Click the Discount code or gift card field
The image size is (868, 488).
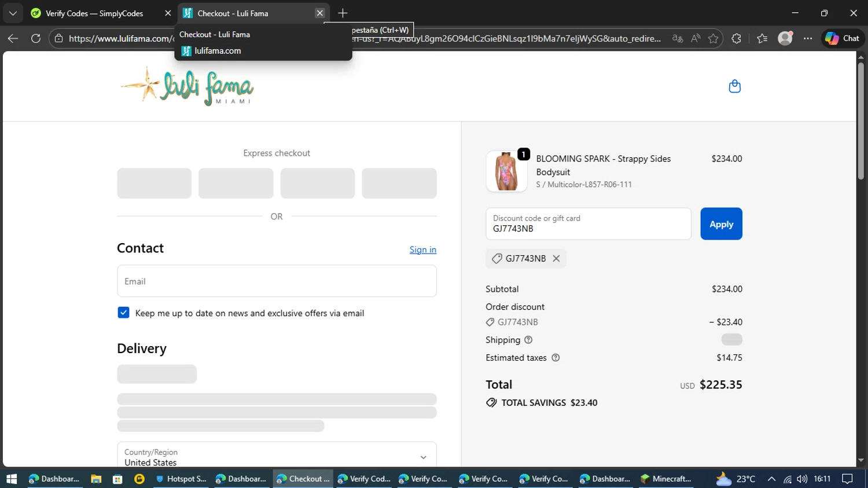tap(589, 224)
